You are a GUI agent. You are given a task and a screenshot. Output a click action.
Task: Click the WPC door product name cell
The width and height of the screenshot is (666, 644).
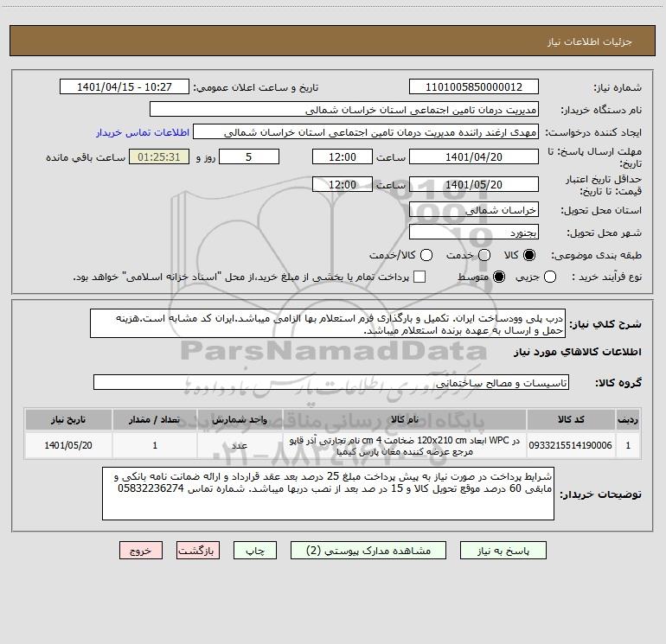click(405, 445)
